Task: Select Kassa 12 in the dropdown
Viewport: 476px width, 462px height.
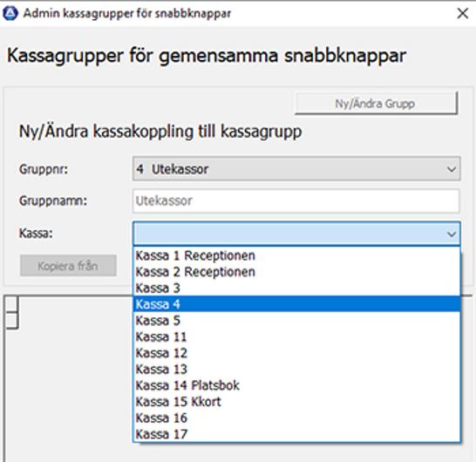Action: tap(296, 353)
